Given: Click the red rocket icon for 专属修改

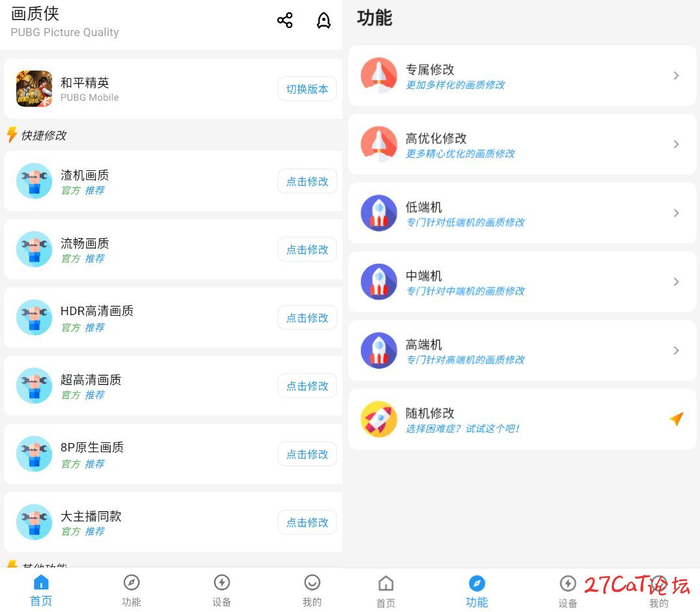Looking at the screenshot, I should pos(378,76).
